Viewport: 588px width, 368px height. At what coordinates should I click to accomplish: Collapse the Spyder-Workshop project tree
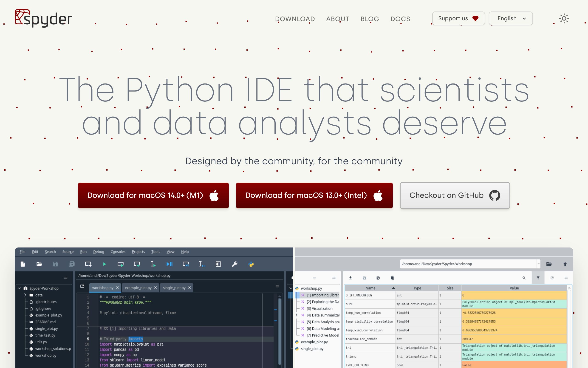pos(20,288)
